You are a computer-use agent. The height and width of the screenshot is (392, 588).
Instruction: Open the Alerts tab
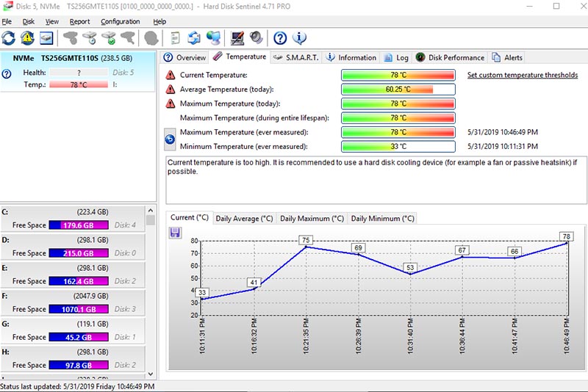pyautogui.click(x=507, y=58)
